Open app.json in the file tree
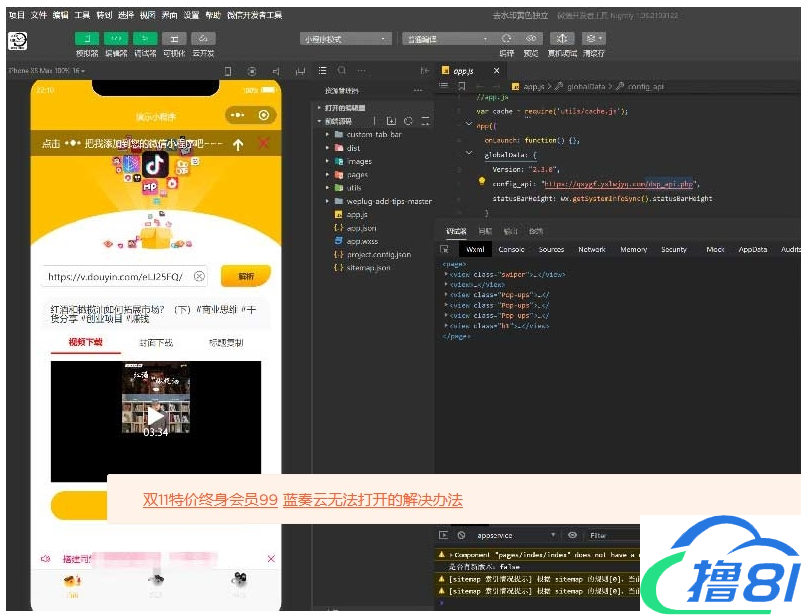Screen dimensions: 802x615 (x=361, y=228)
